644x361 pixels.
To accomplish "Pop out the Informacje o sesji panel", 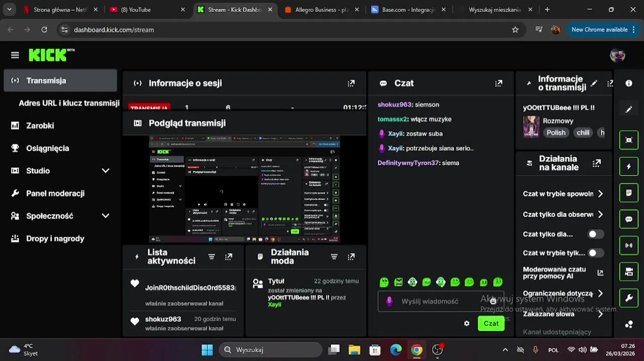I will (351, 83).
